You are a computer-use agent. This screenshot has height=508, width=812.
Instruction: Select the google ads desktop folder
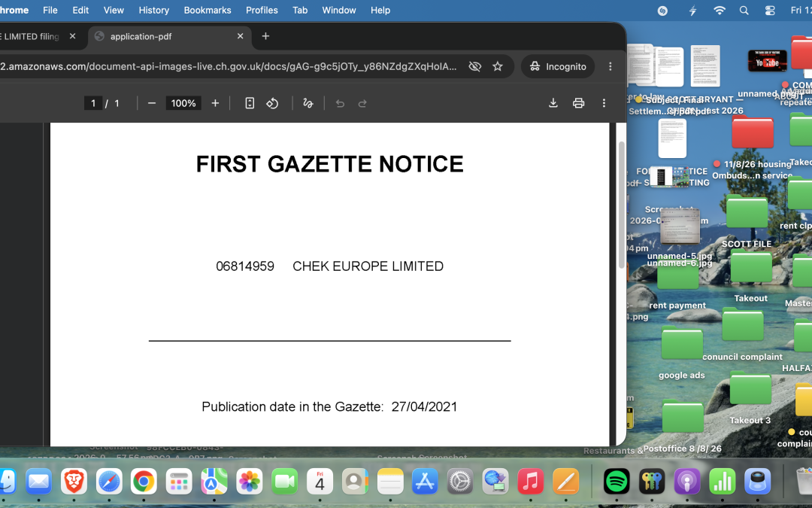682,343
